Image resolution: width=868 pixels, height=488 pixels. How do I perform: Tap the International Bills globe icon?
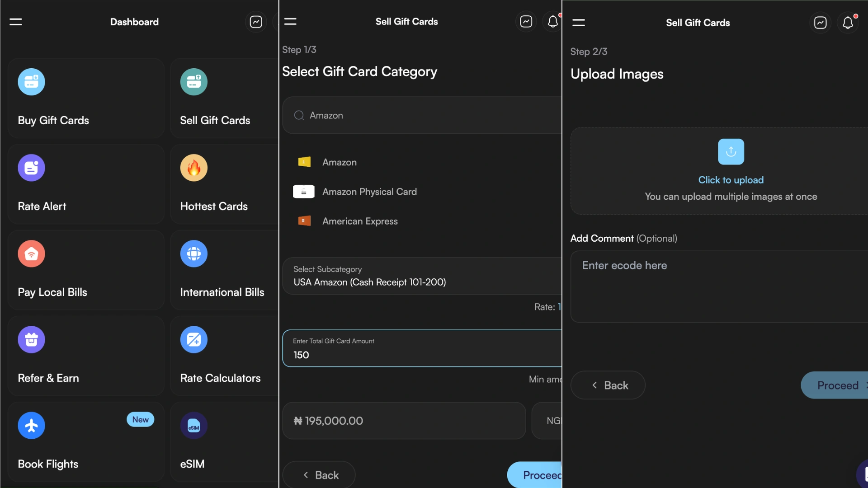point(193,253)
